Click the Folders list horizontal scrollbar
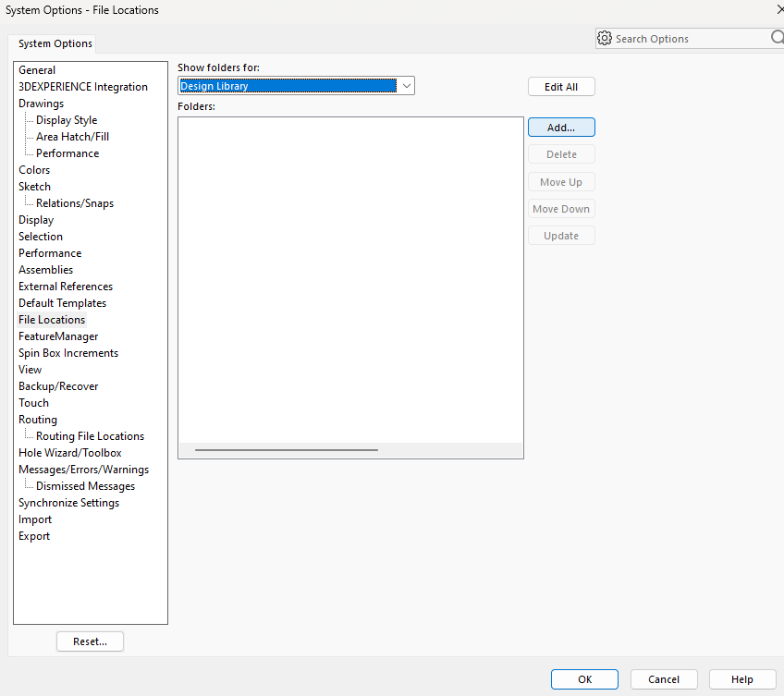Viewport: 784px width, 696px height. (287, 450)
